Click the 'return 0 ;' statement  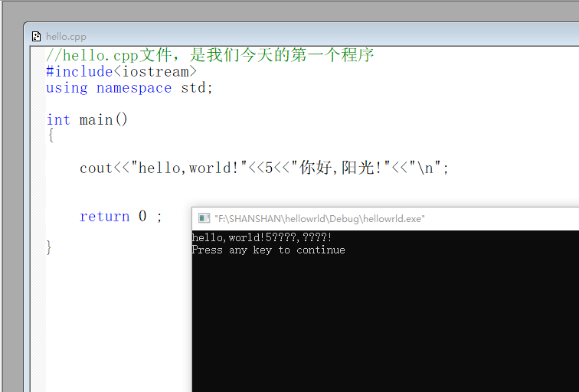pyautogui.click(x=121, y=217)
